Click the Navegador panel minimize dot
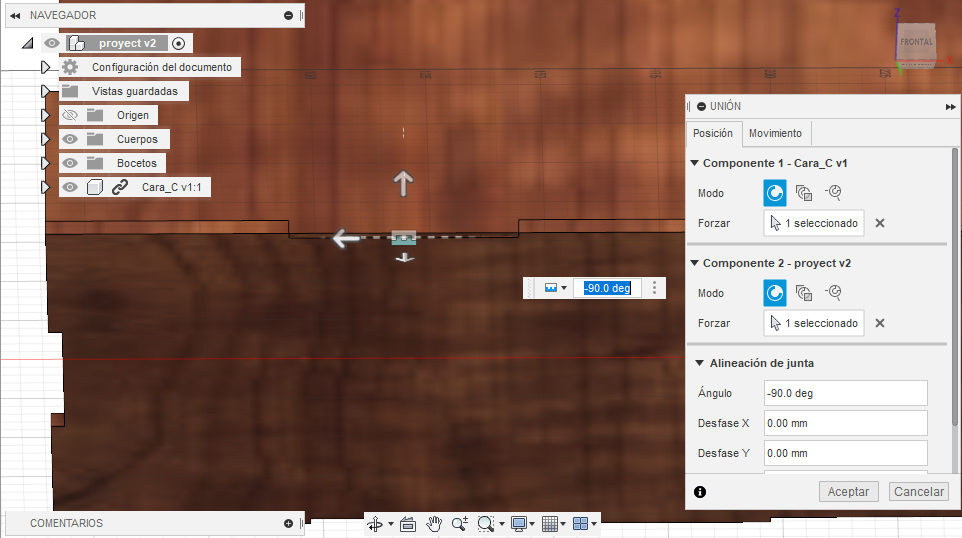 [288, 15]
